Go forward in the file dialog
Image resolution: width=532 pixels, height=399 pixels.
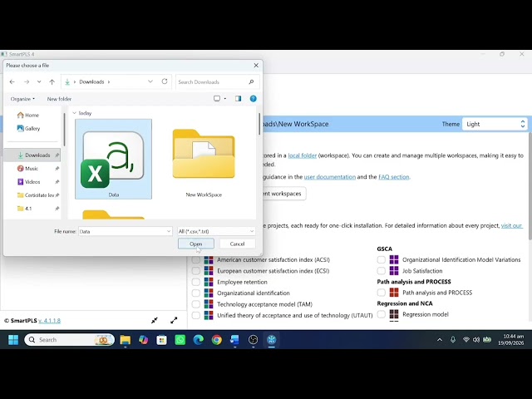(27, 81)
